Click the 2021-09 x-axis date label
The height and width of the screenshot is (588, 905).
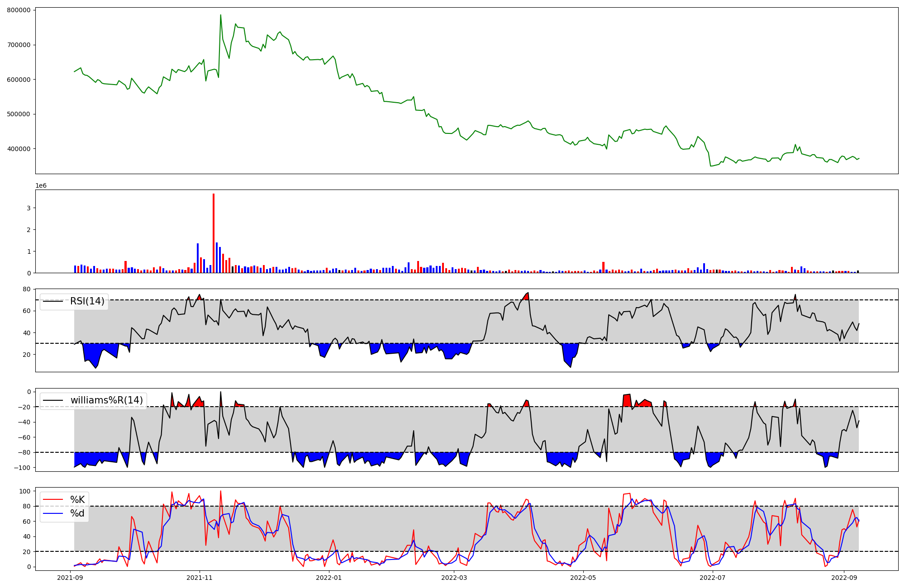(x=70, y=578)
